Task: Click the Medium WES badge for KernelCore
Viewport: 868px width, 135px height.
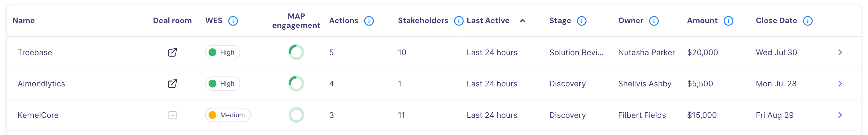Action: (x=228, y=115)
